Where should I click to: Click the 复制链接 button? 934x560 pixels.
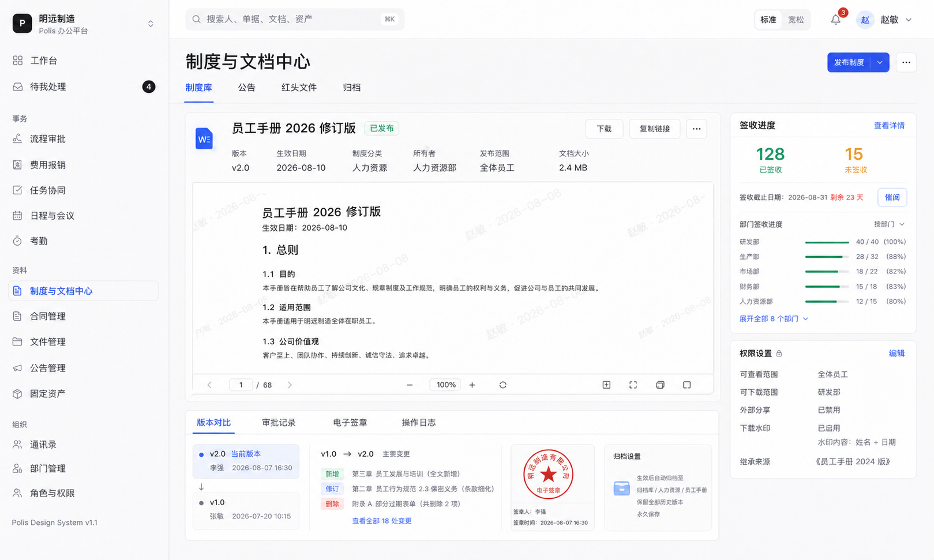pos(655,129)
